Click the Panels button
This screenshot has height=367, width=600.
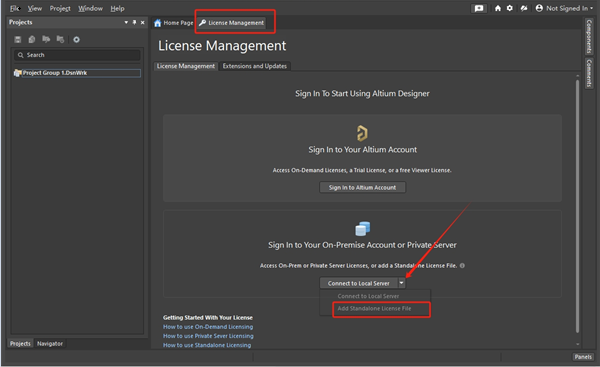583,357
